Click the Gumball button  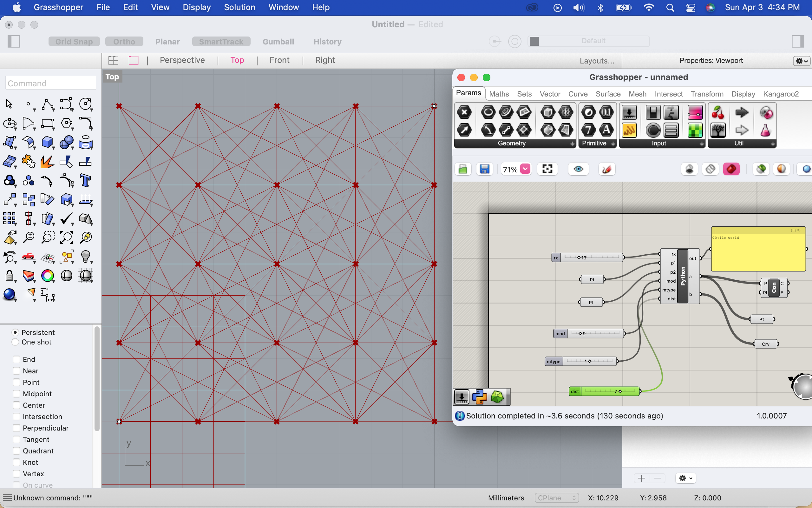pyautogui.click(x=278, y=42)
